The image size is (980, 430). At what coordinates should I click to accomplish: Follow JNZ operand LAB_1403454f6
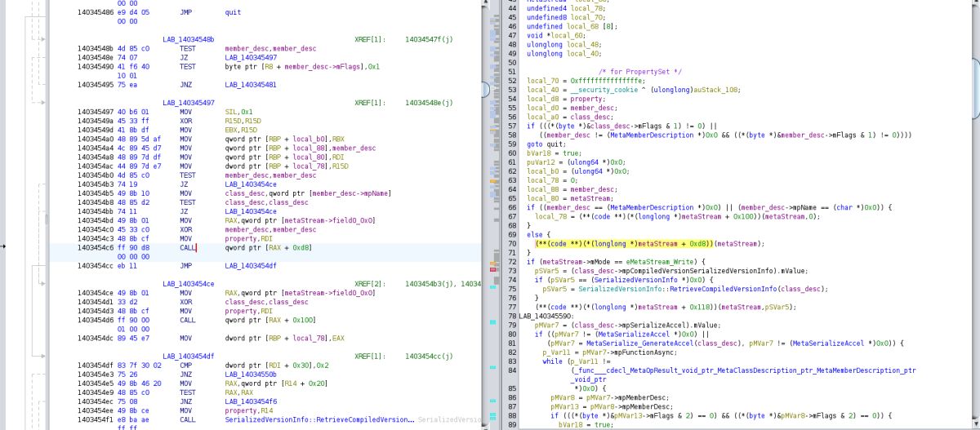251,401
